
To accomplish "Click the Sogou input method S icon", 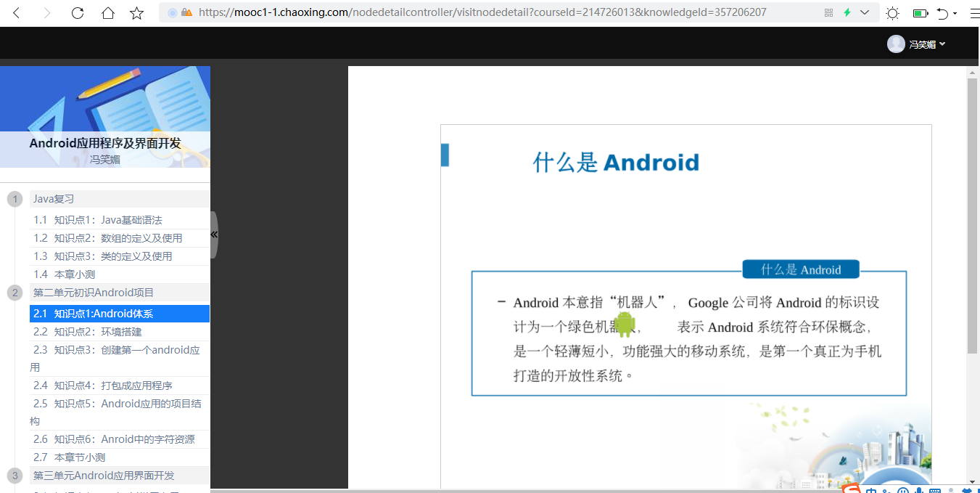I will [x=852, y=489].
